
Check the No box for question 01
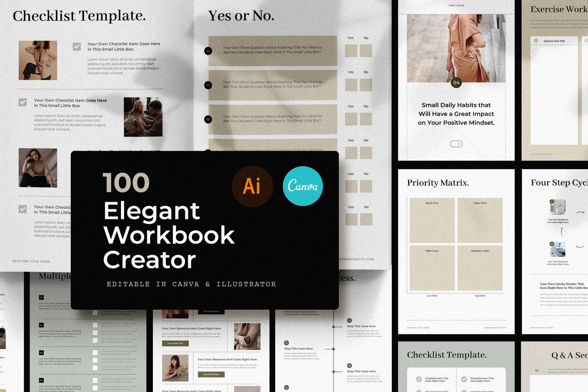(x=366, y=51)
